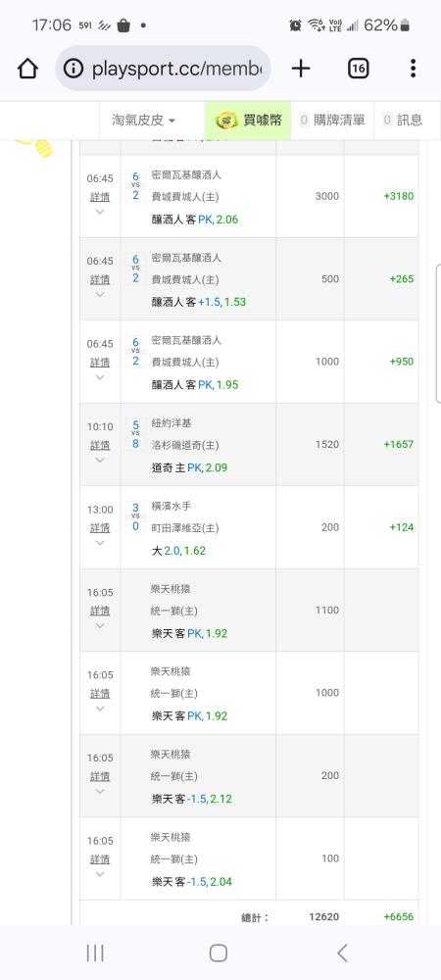Open the tab switcher showing 16 tabs
This screenshot has width=441, height=980.
coord(358,69)
